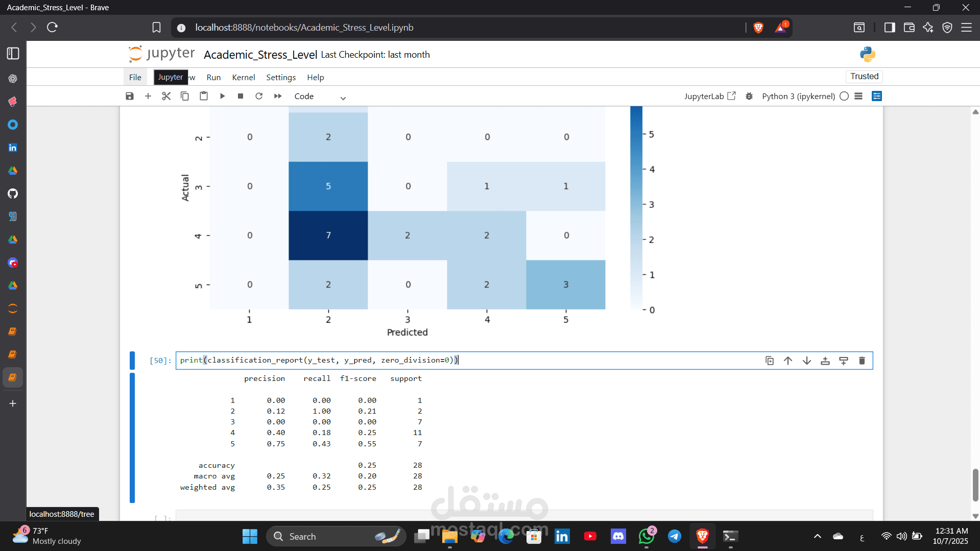Click the heatmap cell showing 3

(x=566, y=284)
